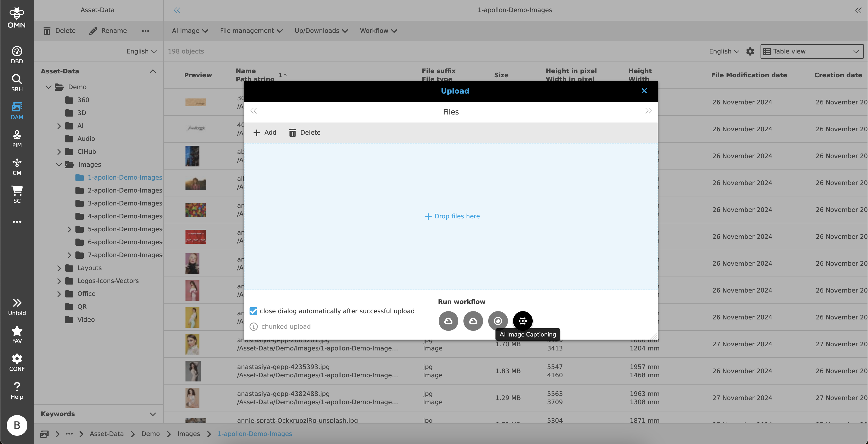Image resolution: width=868 pixels, height=444 pixels.
Task: Open the Up/Downloads menu
Action: coord(321,31)
